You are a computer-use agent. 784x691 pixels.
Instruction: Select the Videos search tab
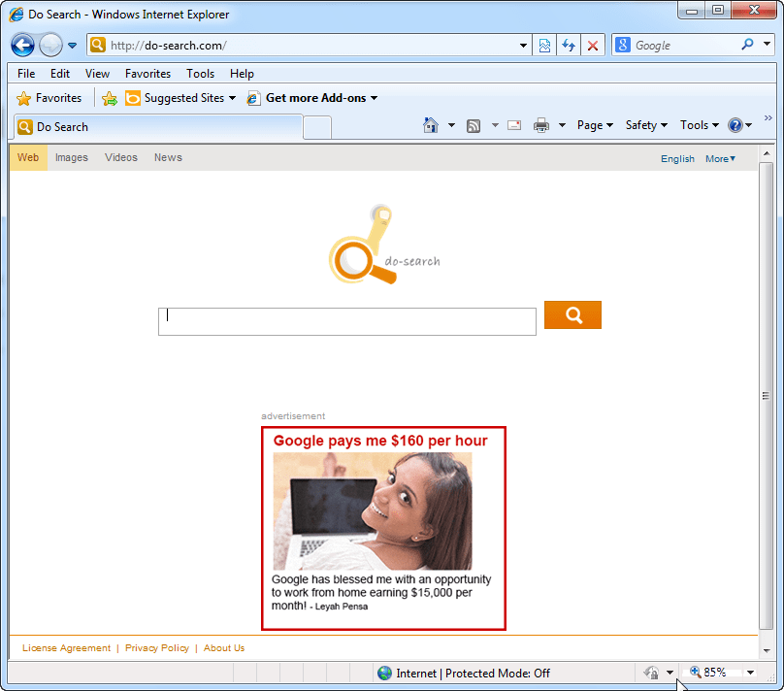[x=121, y=157]
